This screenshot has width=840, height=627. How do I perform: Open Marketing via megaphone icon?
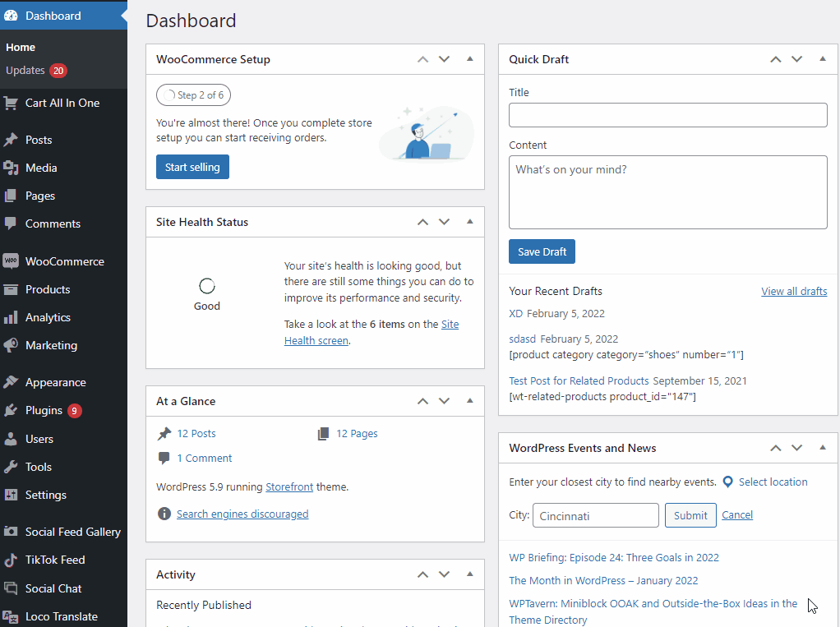click(x=11, y=345)
